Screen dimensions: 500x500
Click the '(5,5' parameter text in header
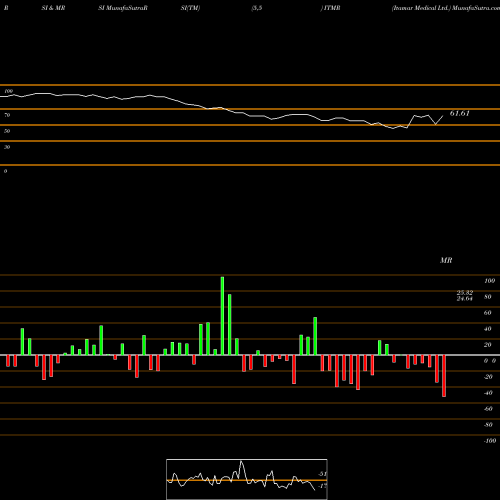pos(257,8)
